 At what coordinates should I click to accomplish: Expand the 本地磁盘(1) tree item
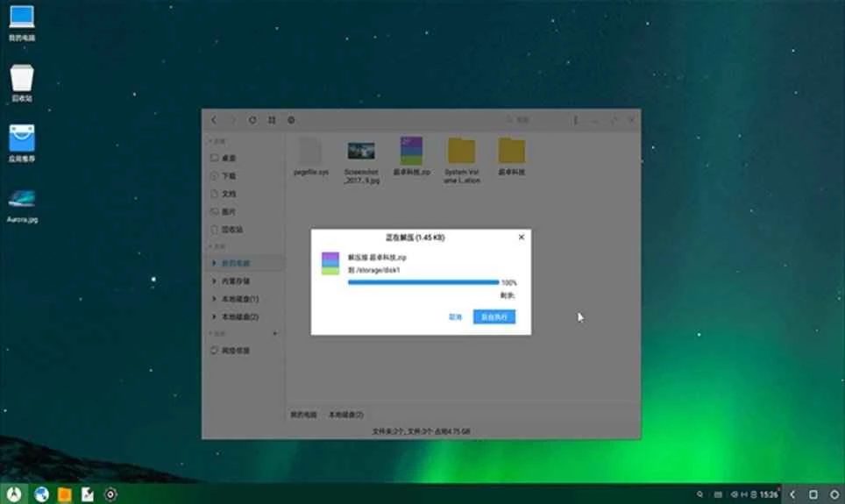(x=215, y=299)
